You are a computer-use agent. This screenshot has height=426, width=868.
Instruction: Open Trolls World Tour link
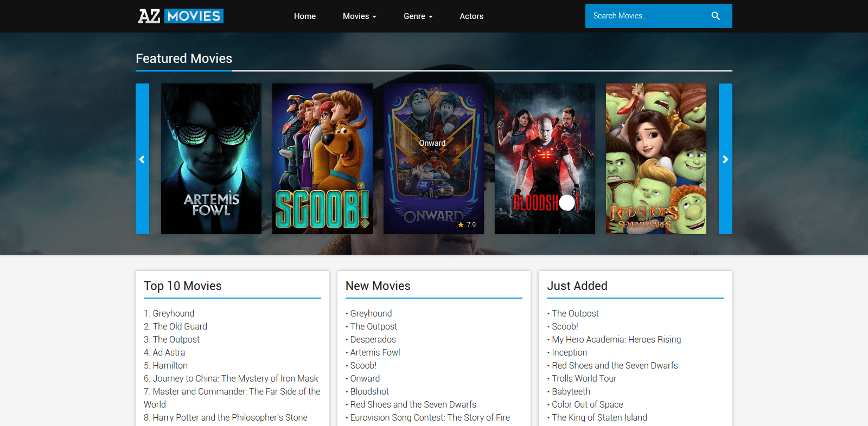584,378
